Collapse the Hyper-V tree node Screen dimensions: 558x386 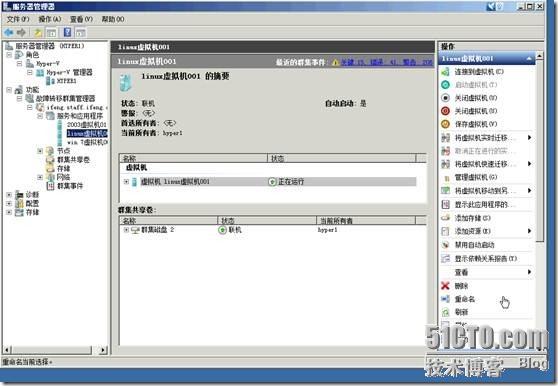pos(20,64)
